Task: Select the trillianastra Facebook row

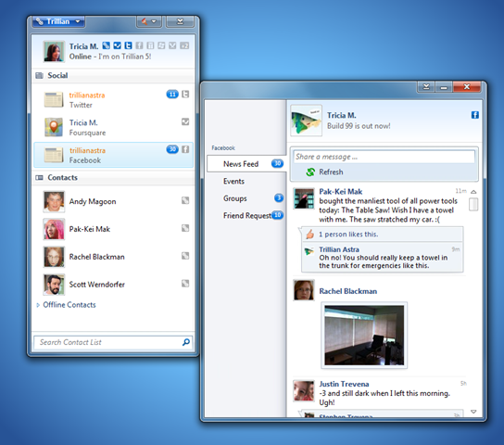Action: 113,155
